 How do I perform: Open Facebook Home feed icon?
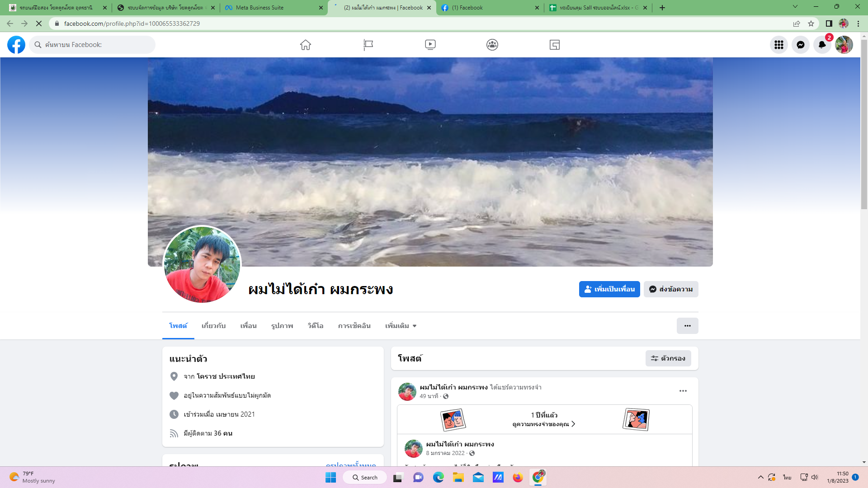(306, 45)
